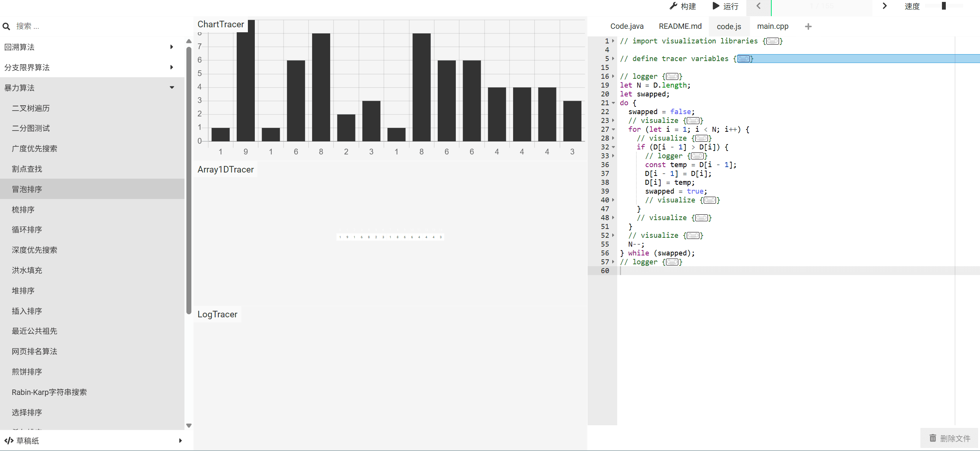The width and height of the screenshot is (980, 451).
Task: Step to next frame with right chevron
Action: (884, 6)
